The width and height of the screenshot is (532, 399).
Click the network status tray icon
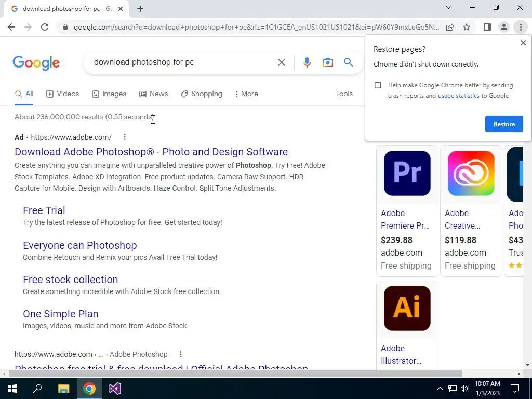(453, 389)
